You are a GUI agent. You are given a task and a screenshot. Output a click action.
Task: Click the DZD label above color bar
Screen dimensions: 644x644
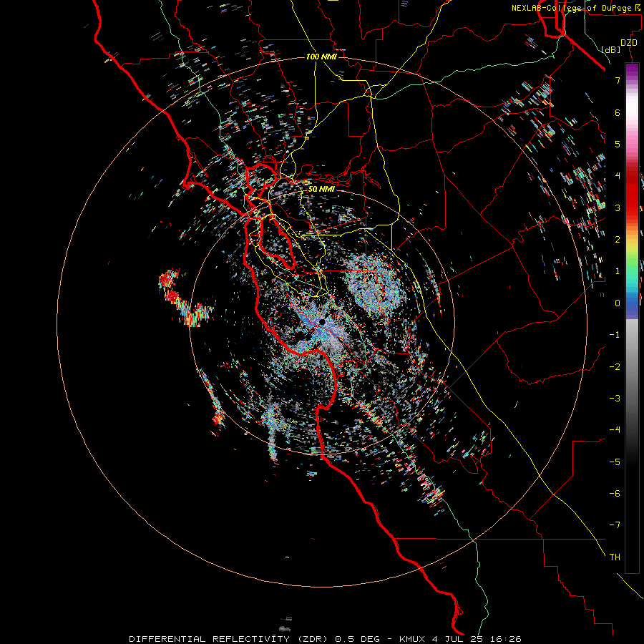629,43
